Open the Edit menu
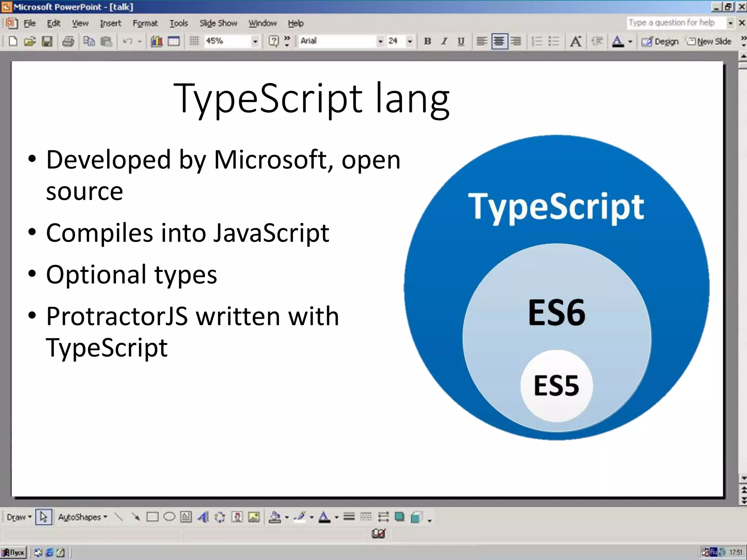 53,23
